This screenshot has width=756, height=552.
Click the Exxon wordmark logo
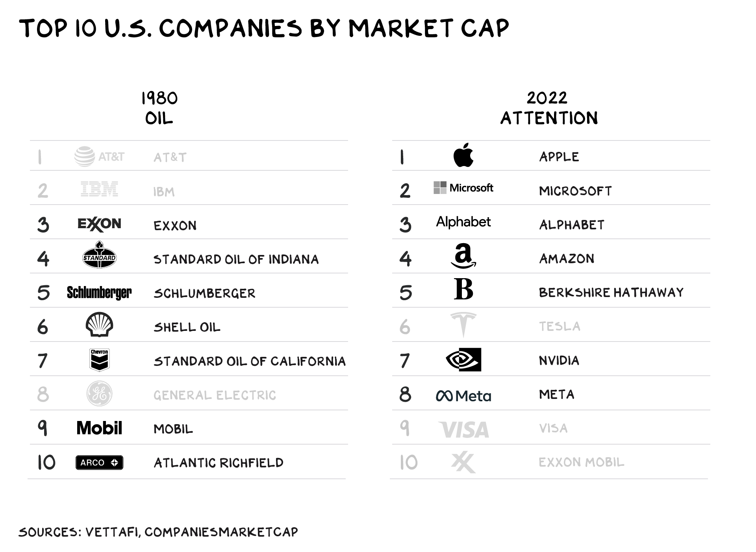99,224
